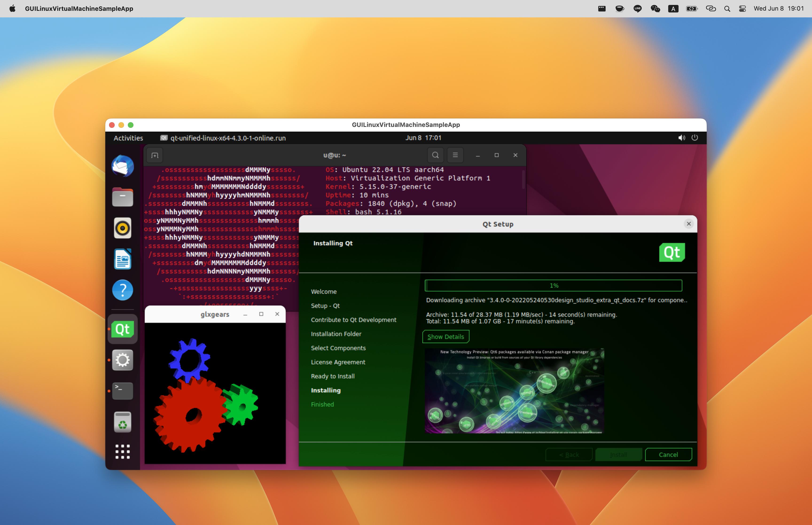Click the Show Details button

point(445,337)
